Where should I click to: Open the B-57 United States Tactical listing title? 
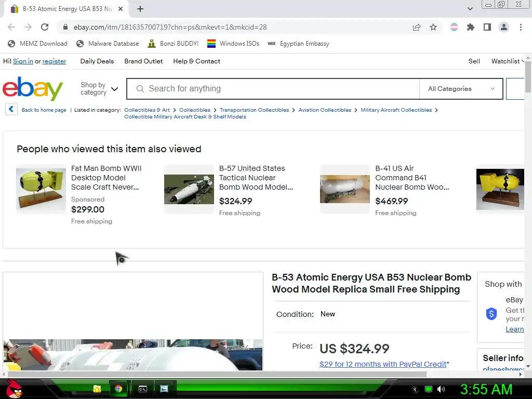(x=256, y=178)
